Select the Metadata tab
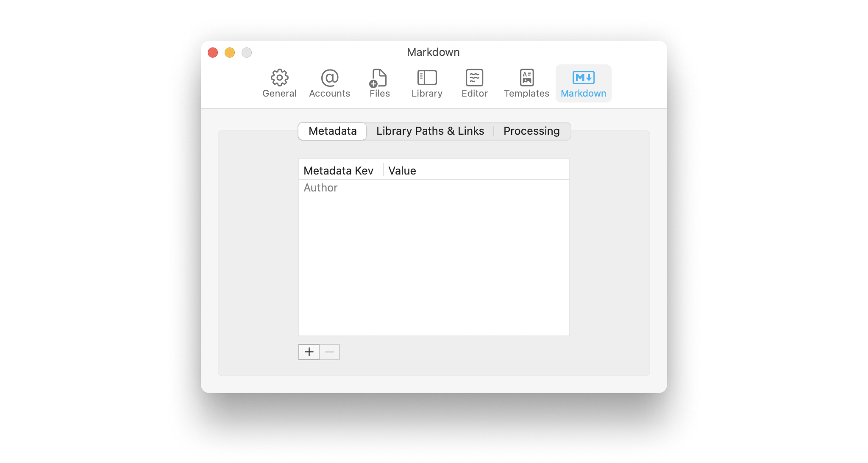Screen dimensions: 868x463 [x=332, y=131]
